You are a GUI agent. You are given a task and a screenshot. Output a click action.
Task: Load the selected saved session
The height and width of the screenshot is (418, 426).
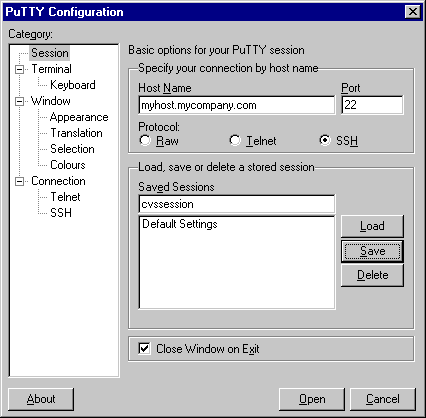click(372, 226)
